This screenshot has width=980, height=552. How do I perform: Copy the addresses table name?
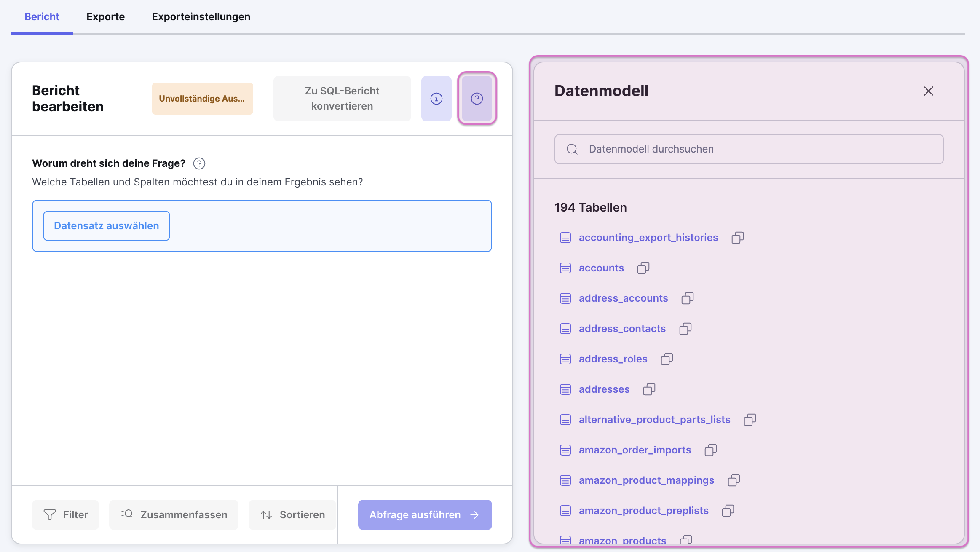click(649, 389)
